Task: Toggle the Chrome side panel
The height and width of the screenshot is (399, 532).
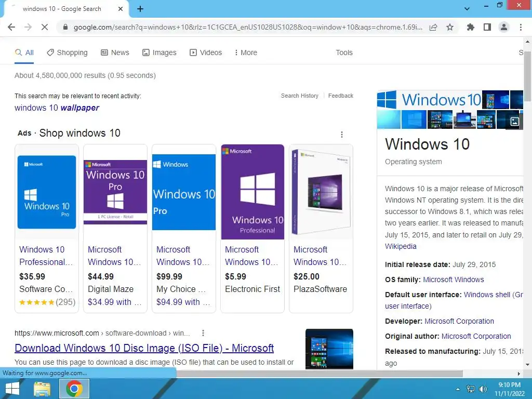Action: (x=487, y=27)
